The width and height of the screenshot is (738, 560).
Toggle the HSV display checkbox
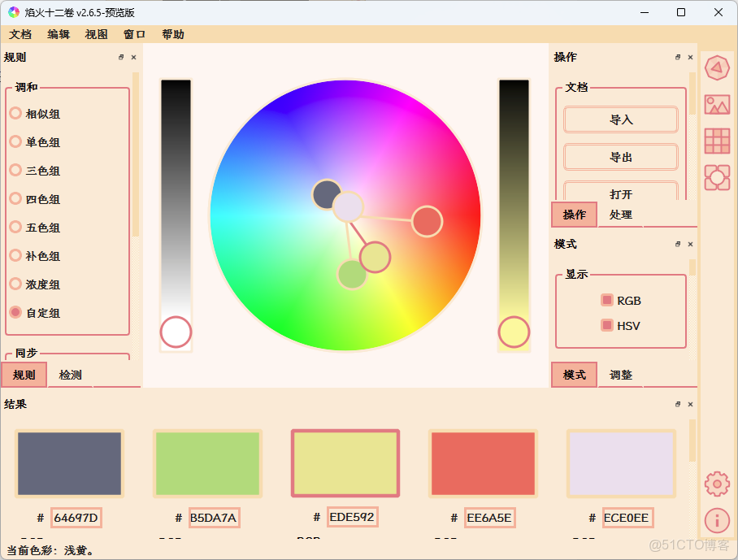[x=607, y=325]
